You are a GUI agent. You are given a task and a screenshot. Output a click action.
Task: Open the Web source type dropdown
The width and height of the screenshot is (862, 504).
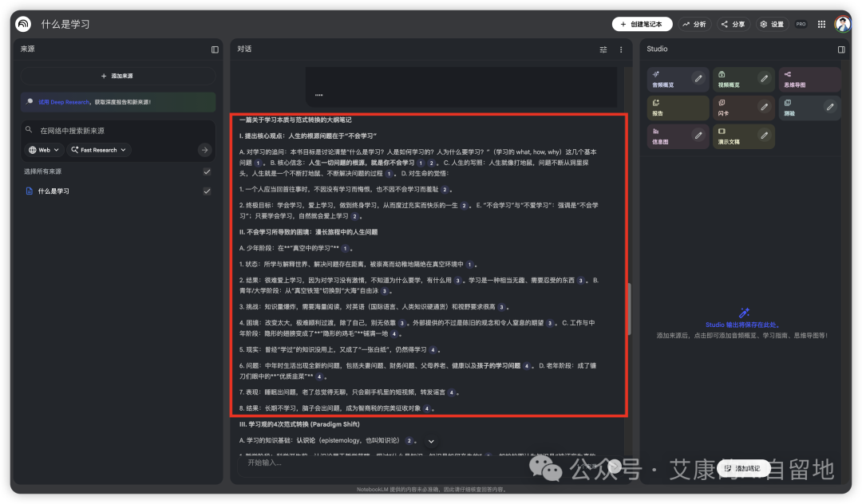(x=43, y=149)
